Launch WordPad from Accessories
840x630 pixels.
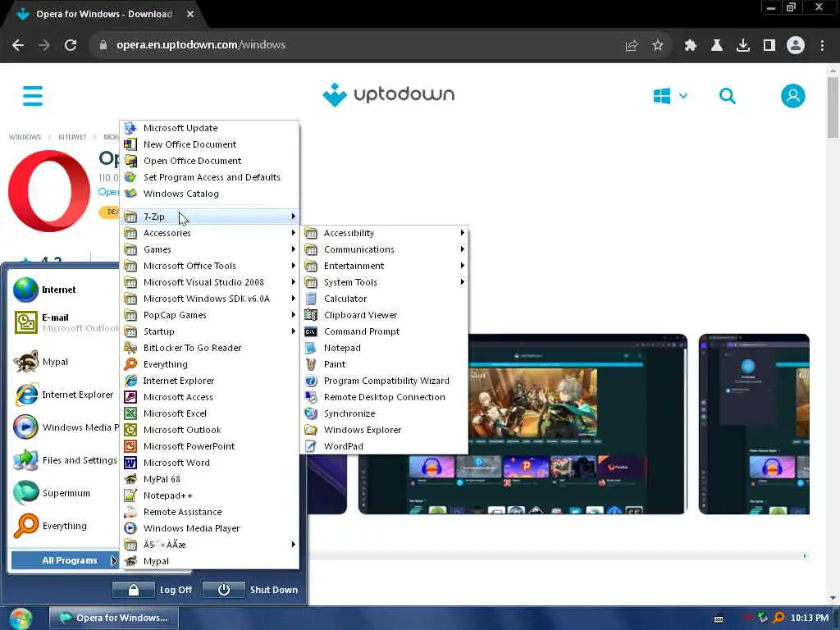(x=385, y=446)
